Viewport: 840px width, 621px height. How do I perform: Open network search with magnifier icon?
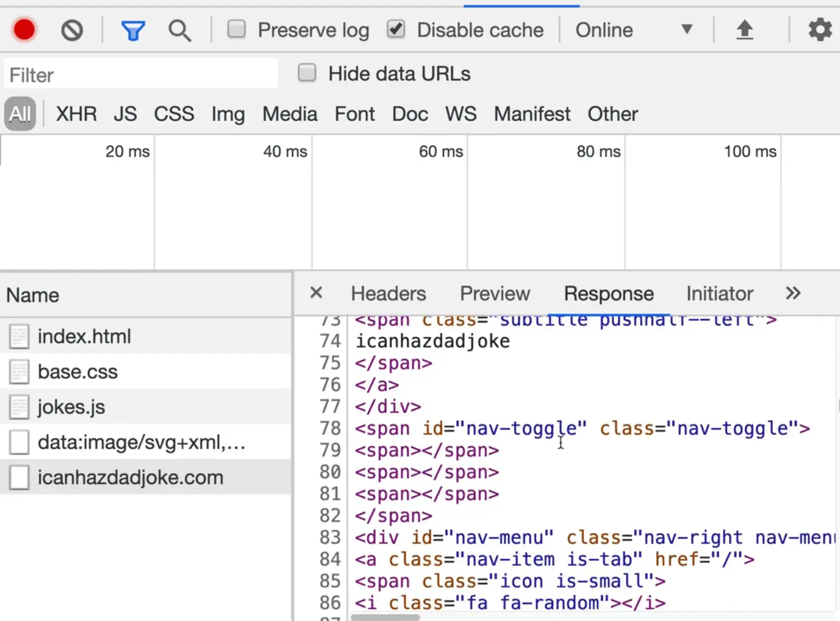pyautogui.click(x=180, y=30)
